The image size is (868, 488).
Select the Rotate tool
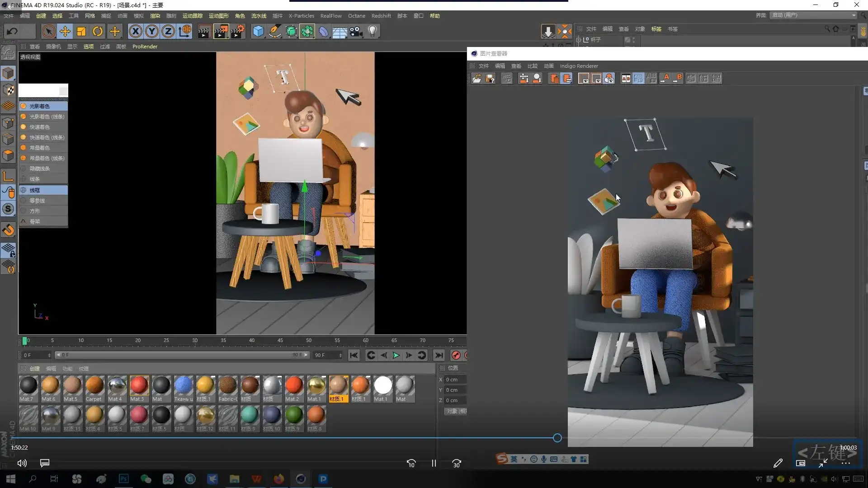click(98, 31)
